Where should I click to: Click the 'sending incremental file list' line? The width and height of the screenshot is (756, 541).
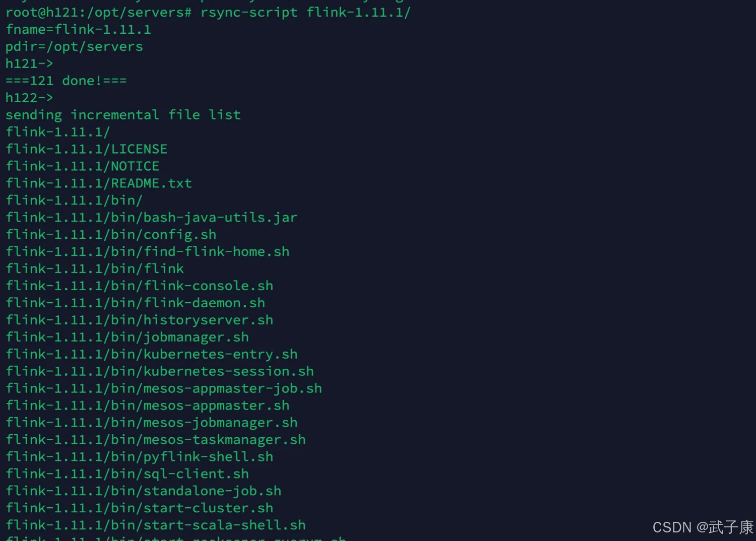123,115
